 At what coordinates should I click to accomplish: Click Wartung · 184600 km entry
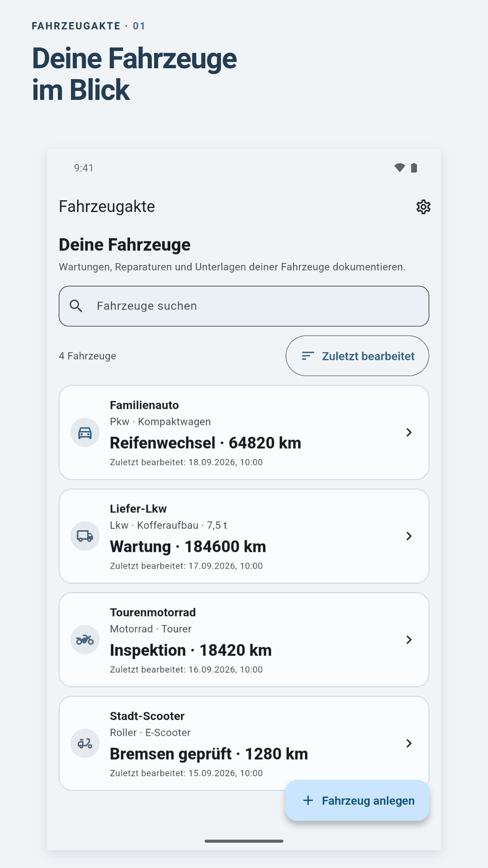tap(188, 547)
